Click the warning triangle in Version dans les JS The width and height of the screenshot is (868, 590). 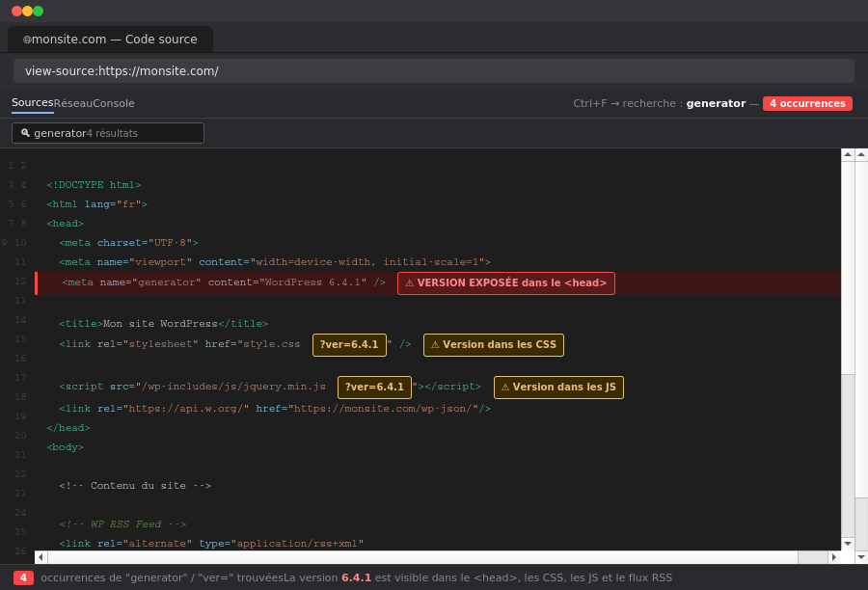[x=504, y=388]
